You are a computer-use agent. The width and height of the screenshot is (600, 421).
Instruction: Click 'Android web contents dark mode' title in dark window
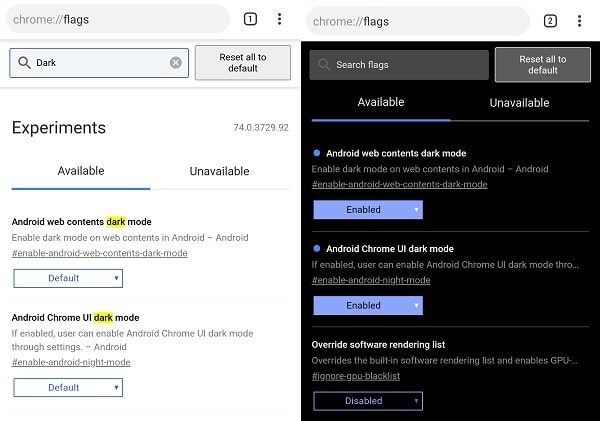click(x=396, y=153)
